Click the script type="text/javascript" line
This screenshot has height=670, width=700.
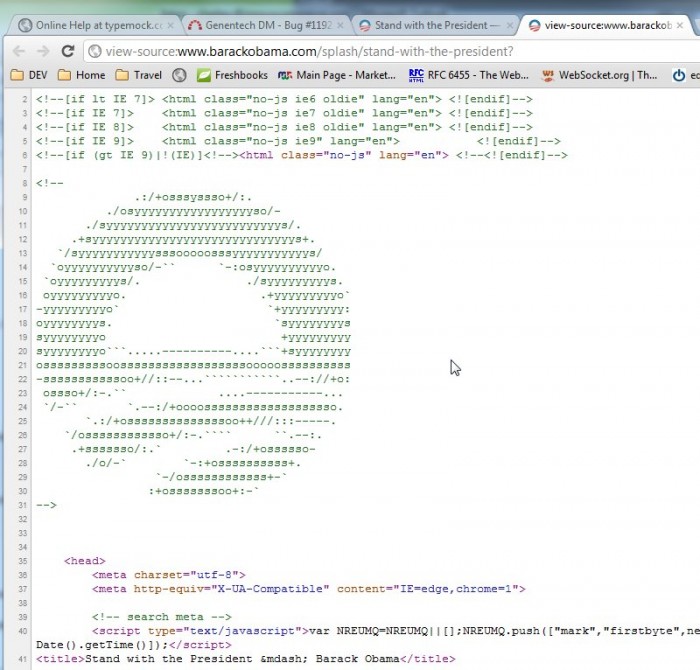click(x=396, y=631)
